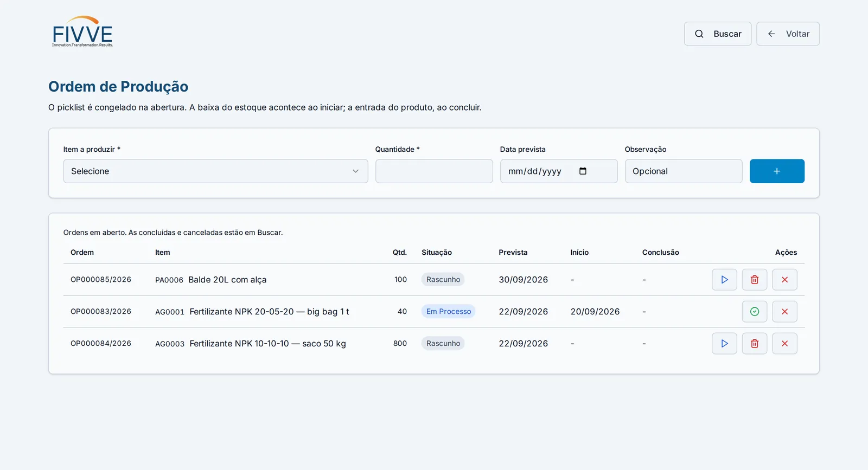
Task: Click item Fertilizante NPK 20-05-20 big bag
Action: click(x=269, y=312)
